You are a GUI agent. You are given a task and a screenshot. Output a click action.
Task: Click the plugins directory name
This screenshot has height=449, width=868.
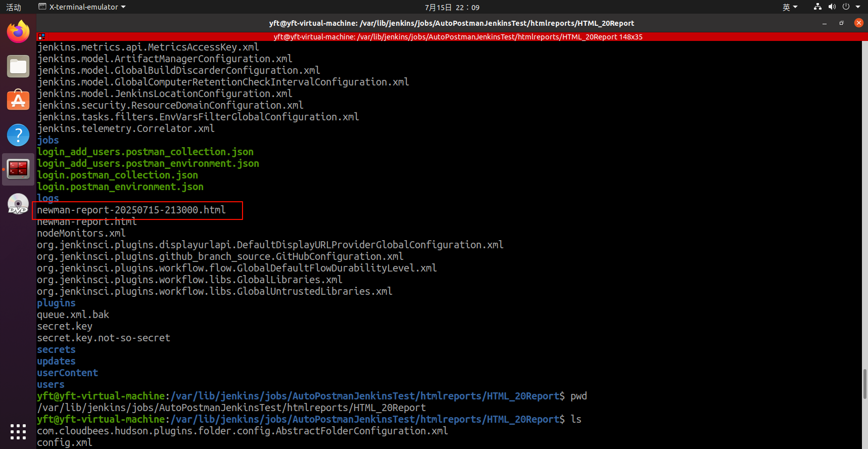coord(56,303)
